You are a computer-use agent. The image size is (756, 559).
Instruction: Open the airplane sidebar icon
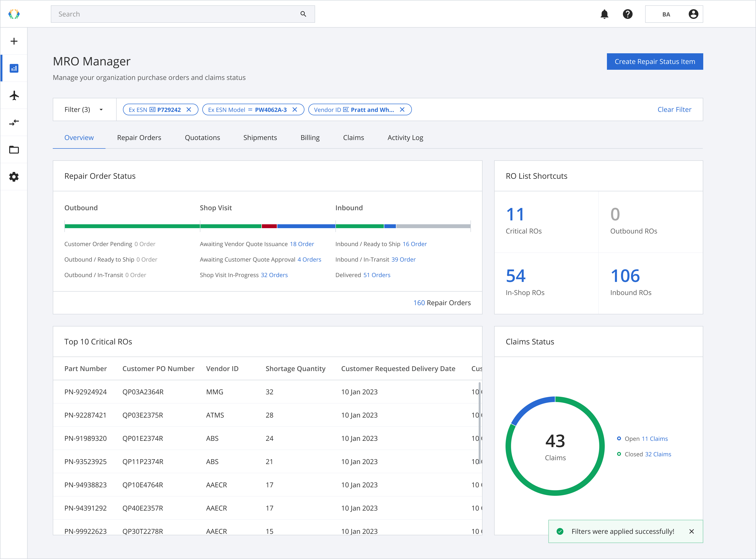[x=14, y=95]
